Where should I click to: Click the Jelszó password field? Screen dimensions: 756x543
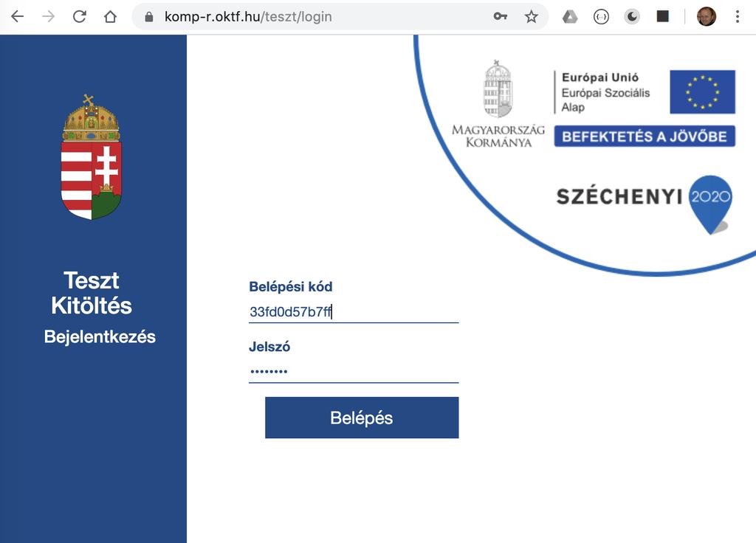[354, 372]
